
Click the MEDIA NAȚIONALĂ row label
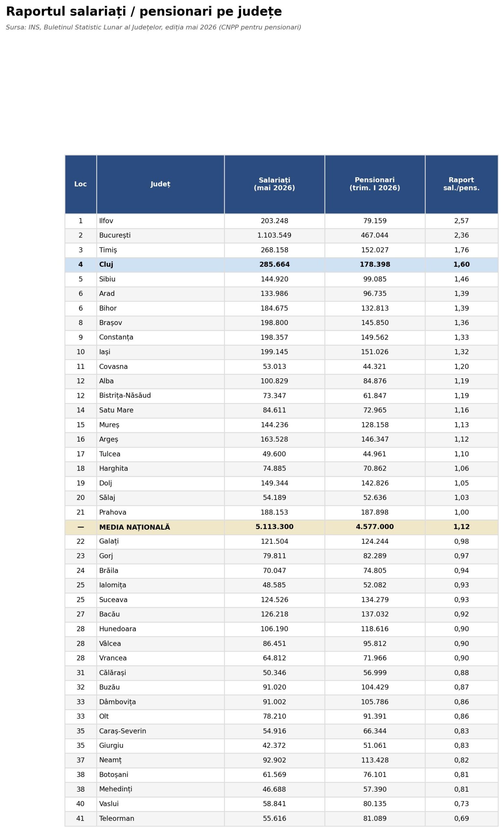click(134, 527)
